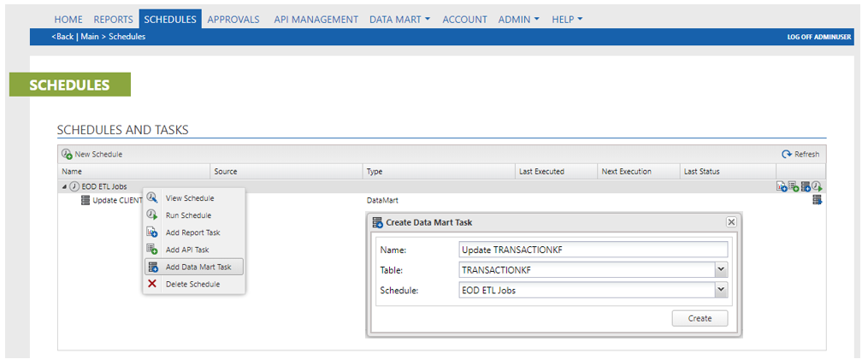Open the DATA MART menu
The height and width of the screenshot is (359, 868).
click(399, 20)
